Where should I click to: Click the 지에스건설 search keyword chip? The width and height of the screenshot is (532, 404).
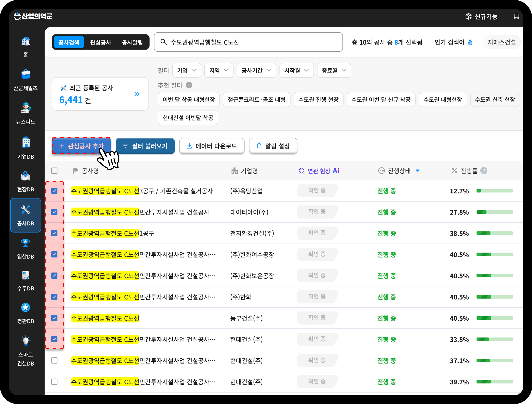pyautogui.click(x=502, y=42)
